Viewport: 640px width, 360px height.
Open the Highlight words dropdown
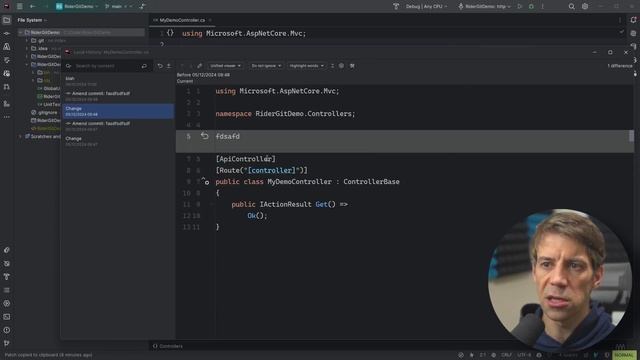coord(306,66)
